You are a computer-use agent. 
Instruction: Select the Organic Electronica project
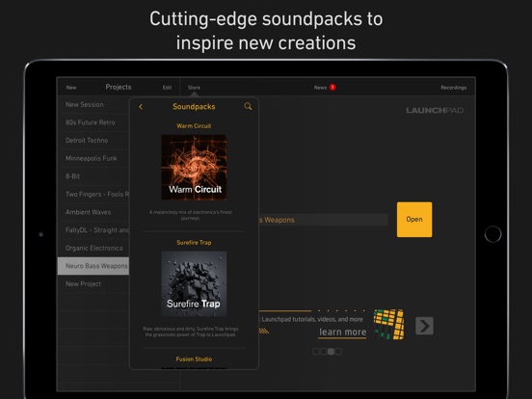pyautogui.click(x=93, y=249)
